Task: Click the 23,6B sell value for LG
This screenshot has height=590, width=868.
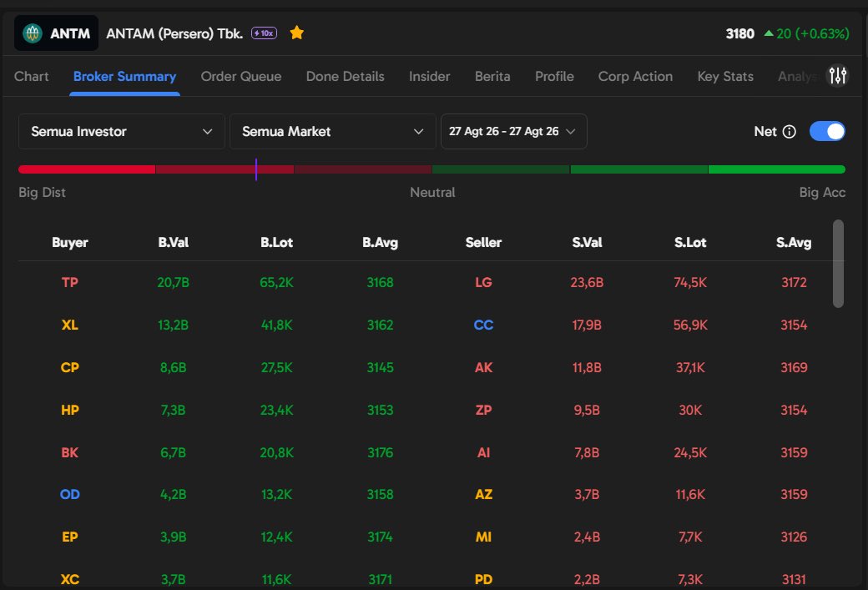Action: pyautogui.click(x=587, y=282)
